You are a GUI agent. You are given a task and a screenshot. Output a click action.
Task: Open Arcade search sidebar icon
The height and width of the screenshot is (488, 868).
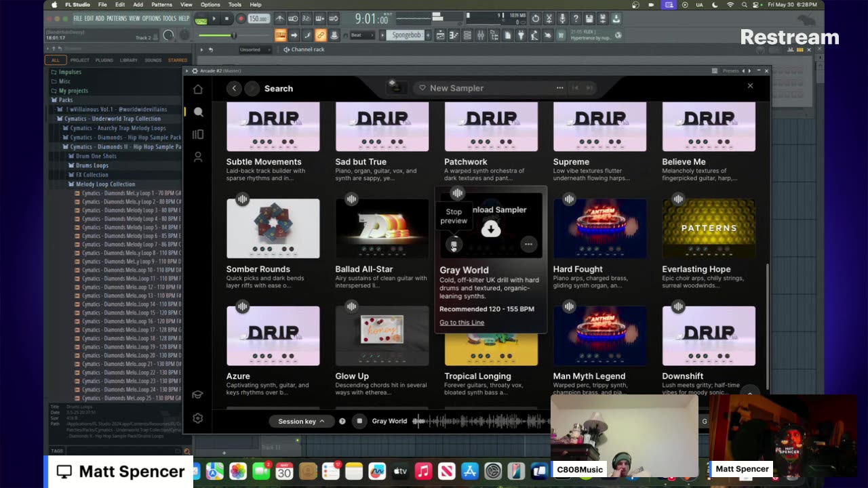coord(198,112)
